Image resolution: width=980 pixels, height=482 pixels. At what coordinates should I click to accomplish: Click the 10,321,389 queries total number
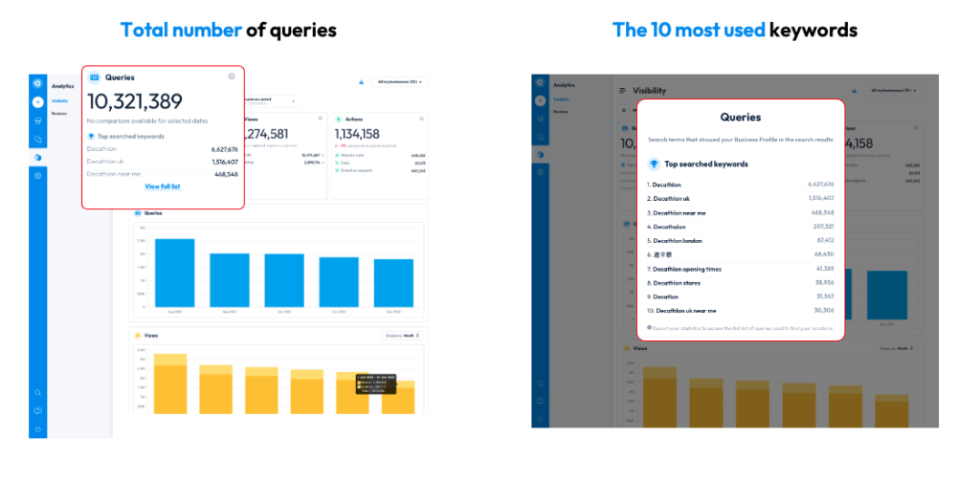[x=135, y=101]
